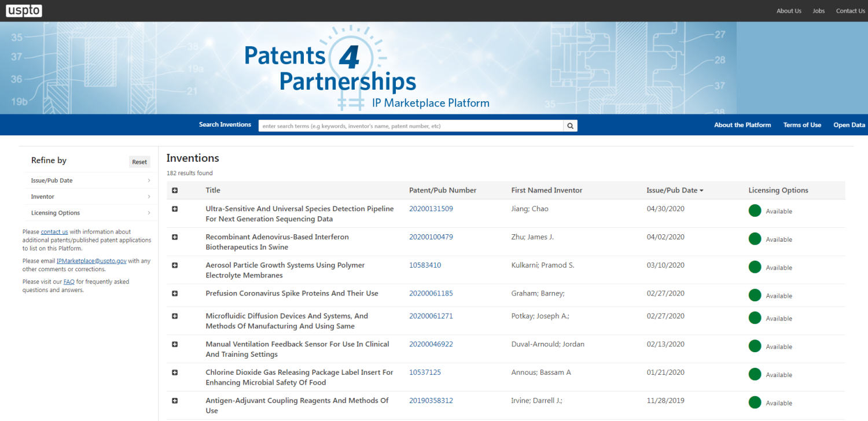
Task: Open the Inventor filter
Action: coord(91,197)
